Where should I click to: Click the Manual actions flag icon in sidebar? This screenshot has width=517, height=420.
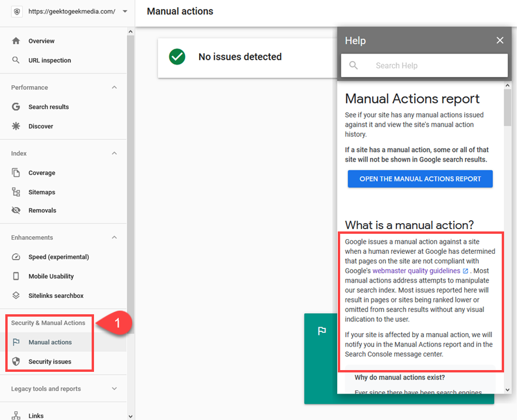coord(16,342)
